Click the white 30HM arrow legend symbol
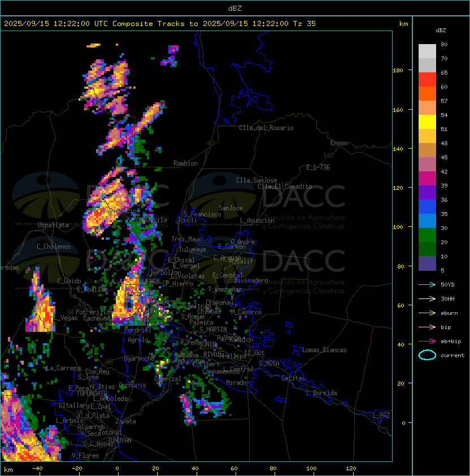470x476 pixels. [x=427, y=298]
